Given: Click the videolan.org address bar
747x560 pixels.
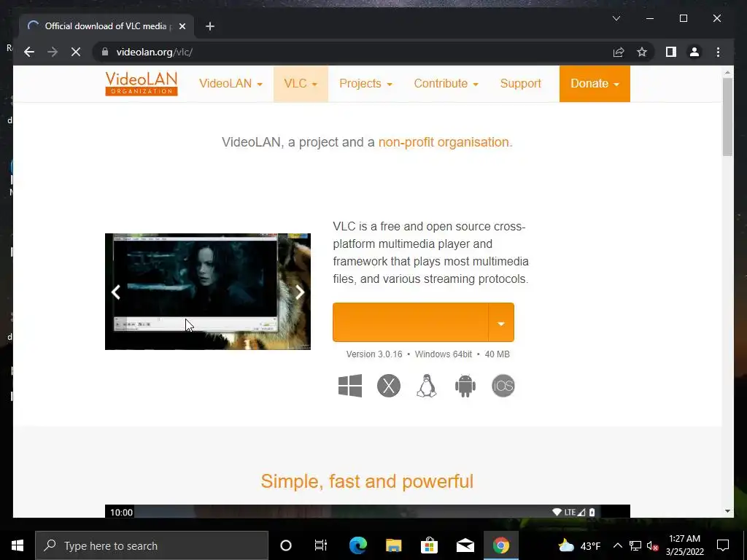Looking at the screenshot, I should (x=352, y=52).
